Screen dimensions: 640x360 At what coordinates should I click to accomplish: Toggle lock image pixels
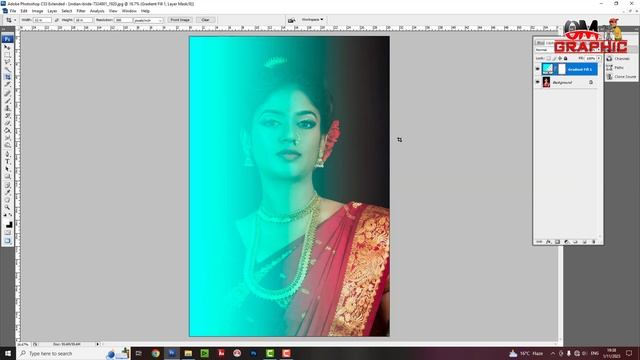tap(554, 58)
